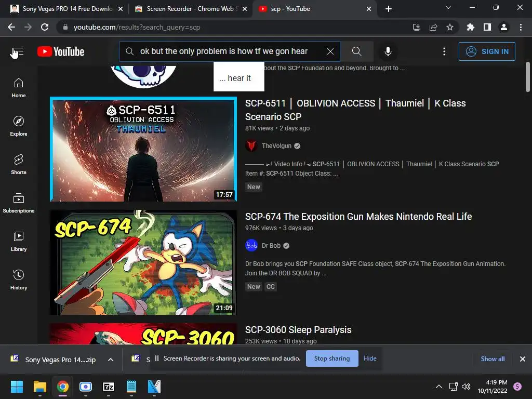
Task: Open SCP-6511 OBLIVION ACCESS video title
Action: click(355, 110)
